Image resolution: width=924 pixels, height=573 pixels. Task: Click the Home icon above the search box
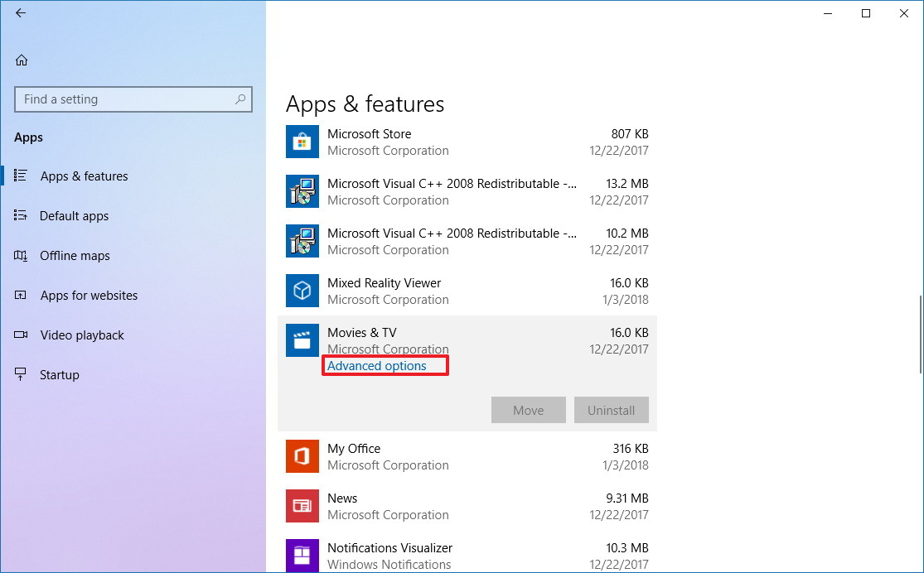[20, 60]
